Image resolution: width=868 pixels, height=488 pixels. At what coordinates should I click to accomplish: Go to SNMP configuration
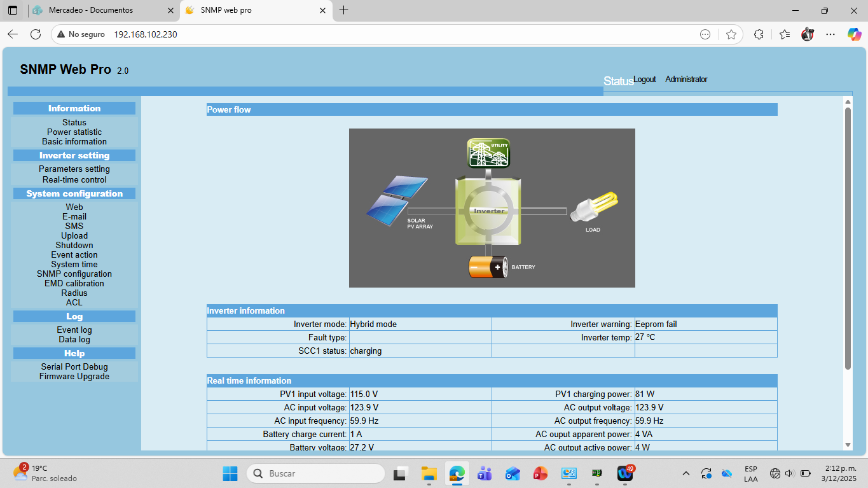pos(74,274)
